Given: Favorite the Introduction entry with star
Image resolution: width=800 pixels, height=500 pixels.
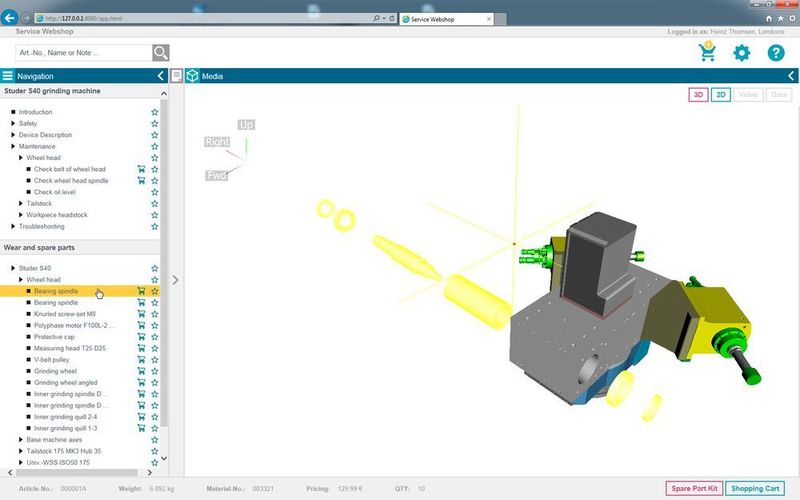Looking at the screenshot, I should [155, 112].
